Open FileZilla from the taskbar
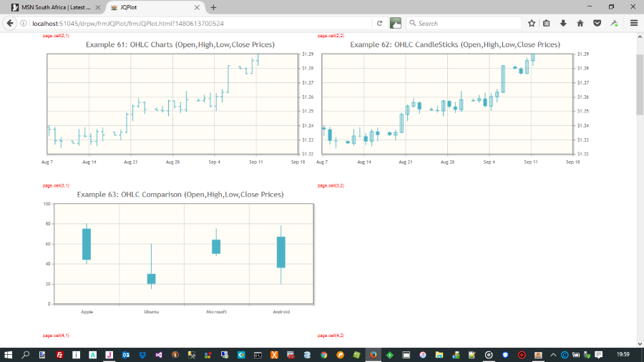The image size is (644, 362). point(59,355)
